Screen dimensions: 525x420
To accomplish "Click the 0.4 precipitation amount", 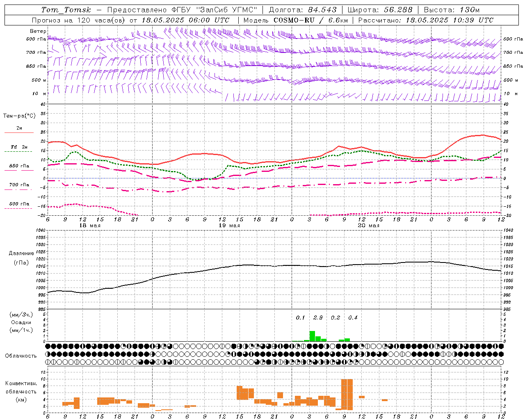I will click(353, 317).
